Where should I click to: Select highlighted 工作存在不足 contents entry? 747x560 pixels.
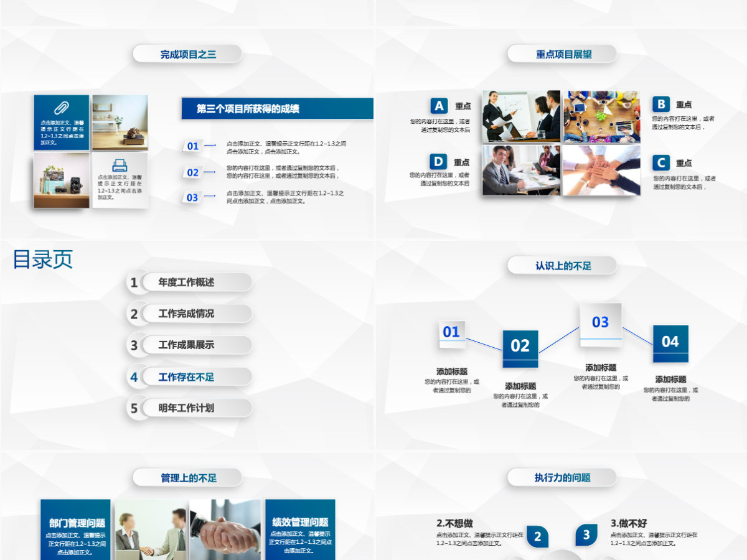click(x=197, y=376)
